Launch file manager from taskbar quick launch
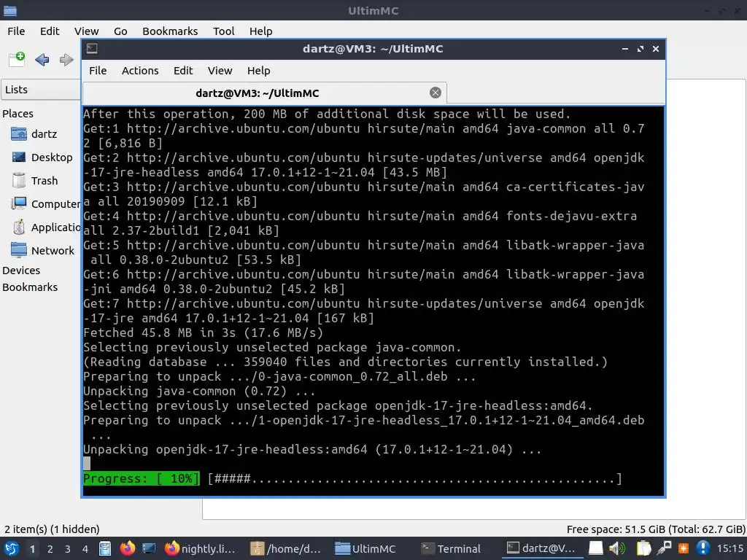 coord(105,548)
